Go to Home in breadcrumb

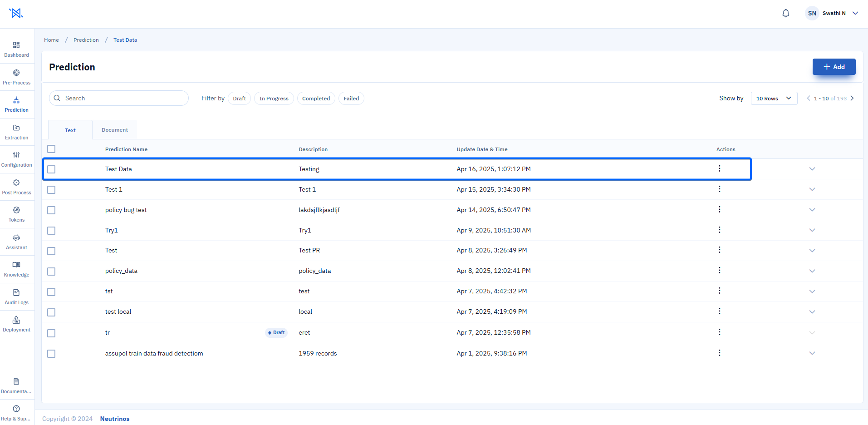pyautogui.click(x=51, y=40)
